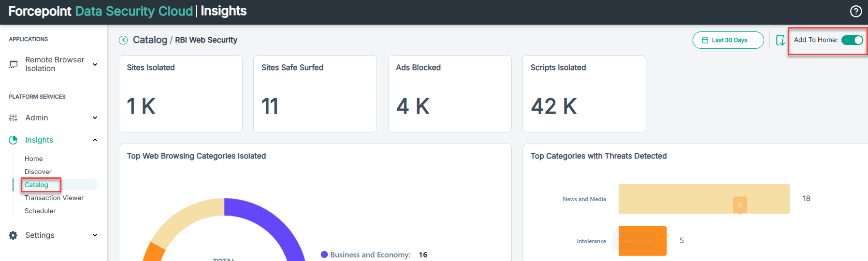Screen dimensions: 868x261
Task: Click the calendar icon in date button
Action: (705, 40)
